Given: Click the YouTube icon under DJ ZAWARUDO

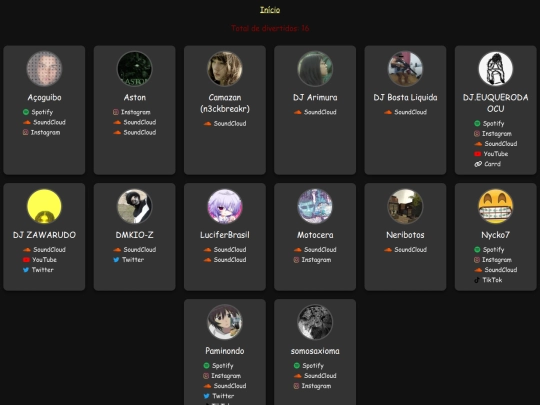Looking at the screenshot, I should pos(26,260).
